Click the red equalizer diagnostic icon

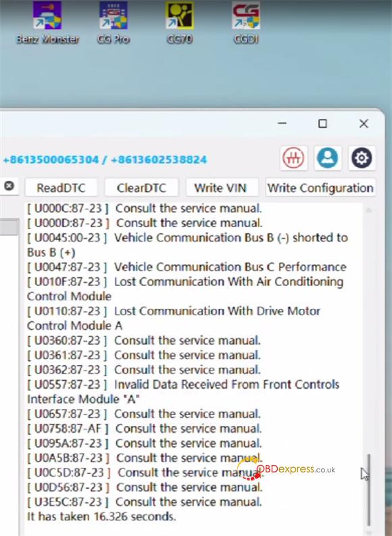pyautogui.click(x=293, y=158)
